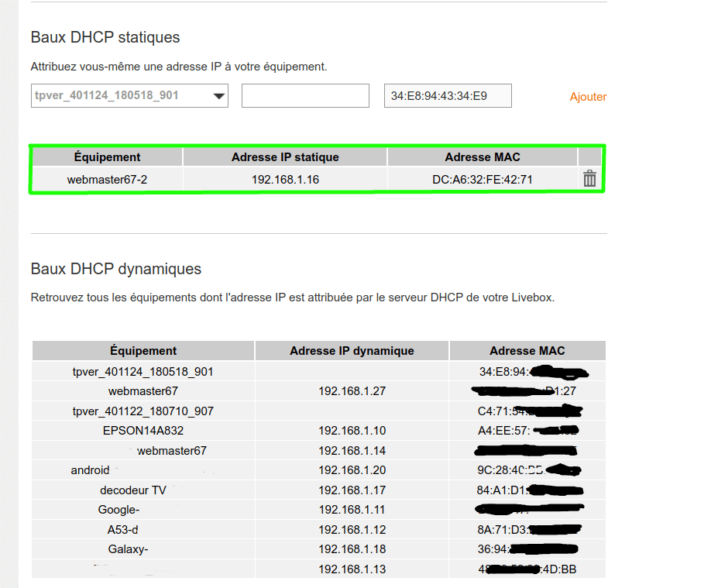This screenshot has height=588, width=718.
Task: Select the Galaxy- device entry
Action: pos(128,549)
